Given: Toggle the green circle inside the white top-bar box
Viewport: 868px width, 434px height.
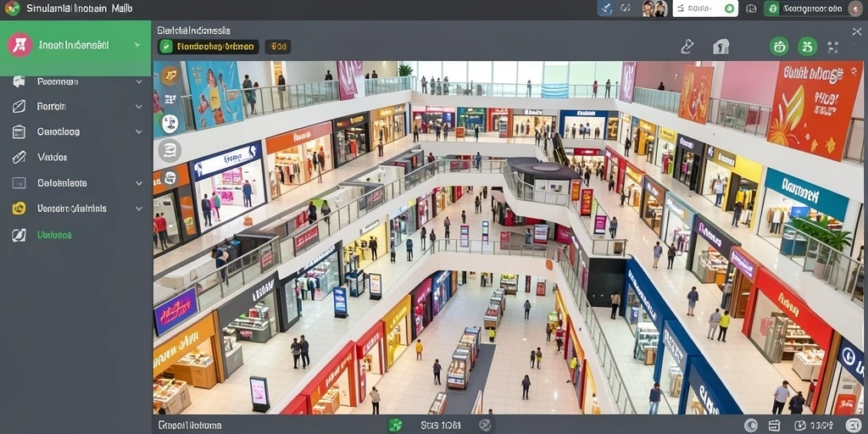Looking at the screenshot, I should [729, 8].
